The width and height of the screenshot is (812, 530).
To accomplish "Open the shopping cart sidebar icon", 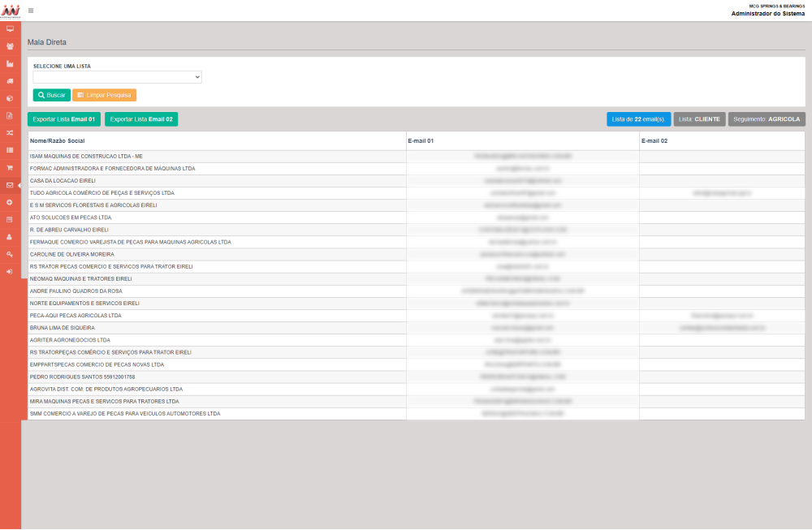I will [10, 167].
